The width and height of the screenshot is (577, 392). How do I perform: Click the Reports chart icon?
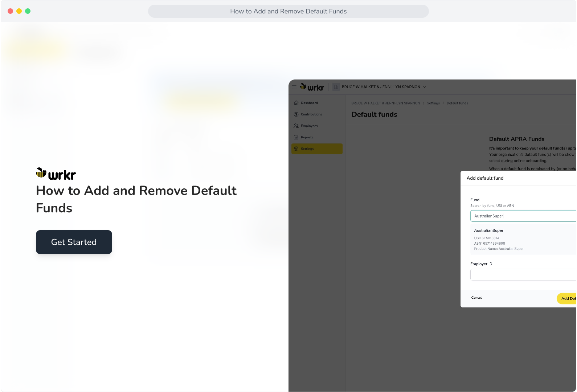click(x=296, y=137)
